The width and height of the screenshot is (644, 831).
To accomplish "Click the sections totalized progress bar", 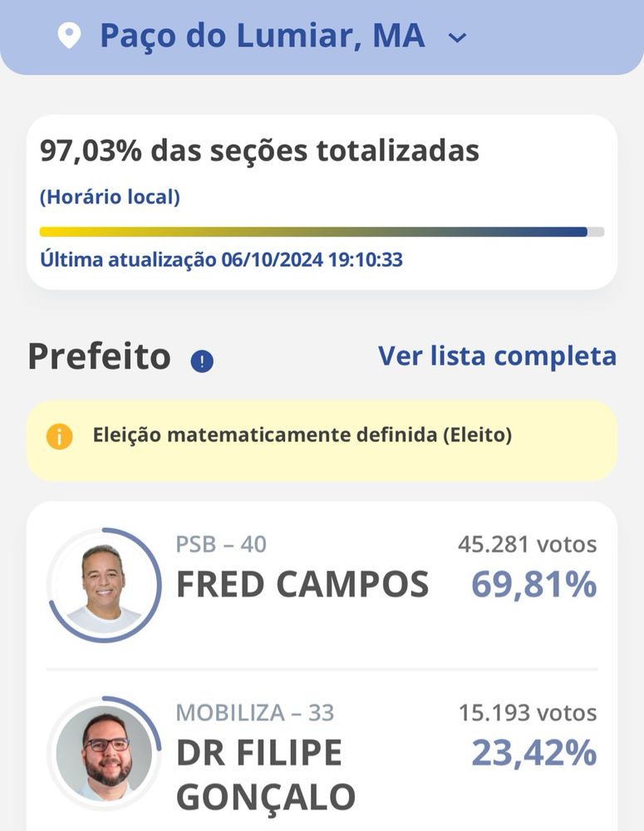I will 322,232.
